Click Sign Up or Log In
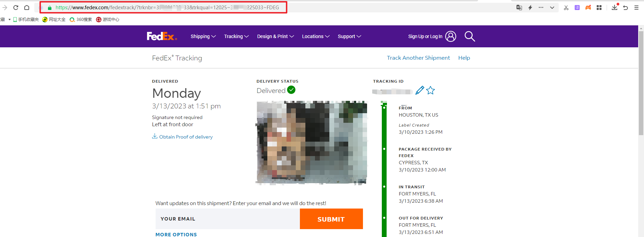 pos(425,36)
